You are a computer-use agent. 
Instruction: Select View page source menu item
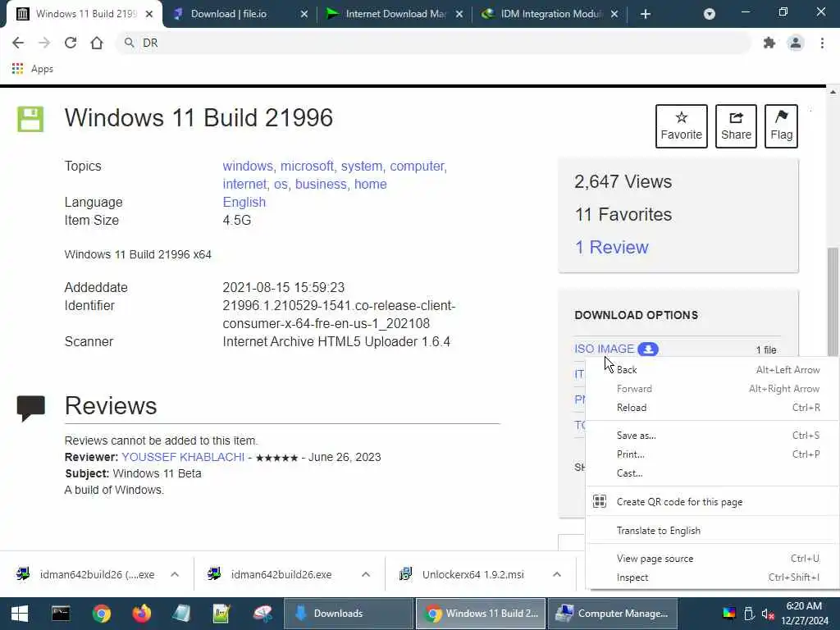[712, 559]
